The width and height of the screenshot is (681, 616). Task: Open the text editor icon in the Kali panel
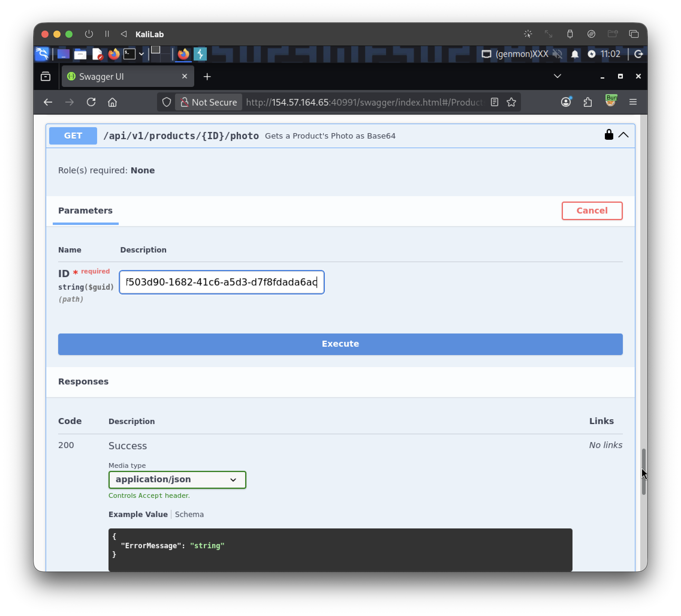coord(97,54)
